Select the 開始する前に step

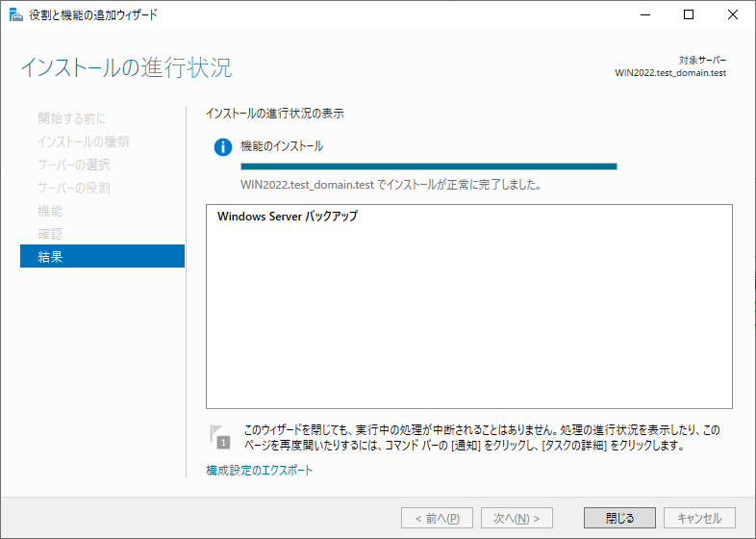click(x=72, y=118)
